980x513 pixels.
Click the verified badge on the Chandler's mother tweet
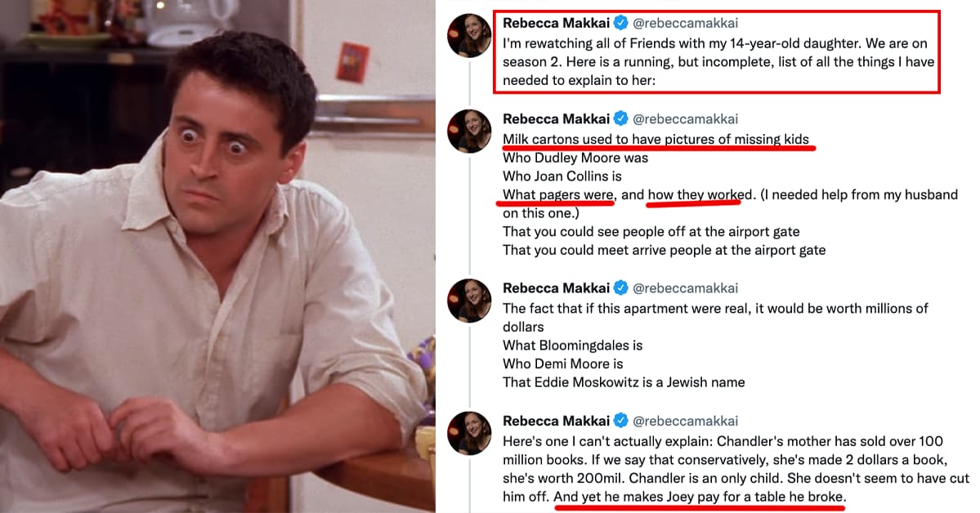tap(621, 421)
